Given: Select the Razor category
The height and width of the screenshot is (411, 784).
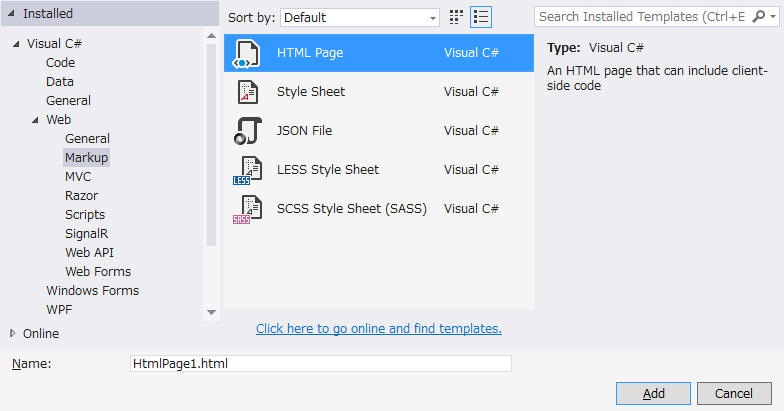Looking at the screenshot, I should 81,196.
